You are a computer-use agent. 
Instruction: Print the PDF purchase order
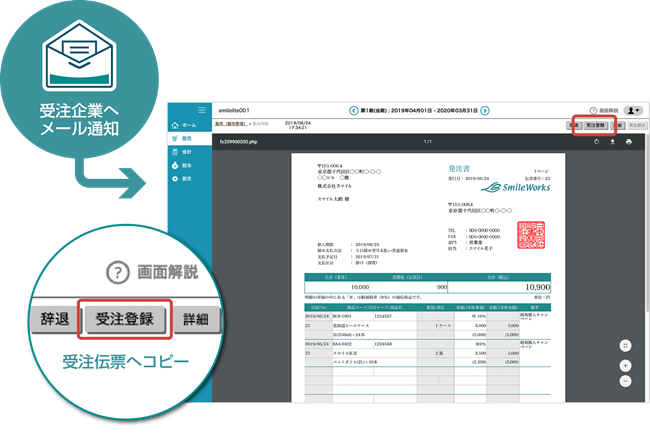point(628,142)
